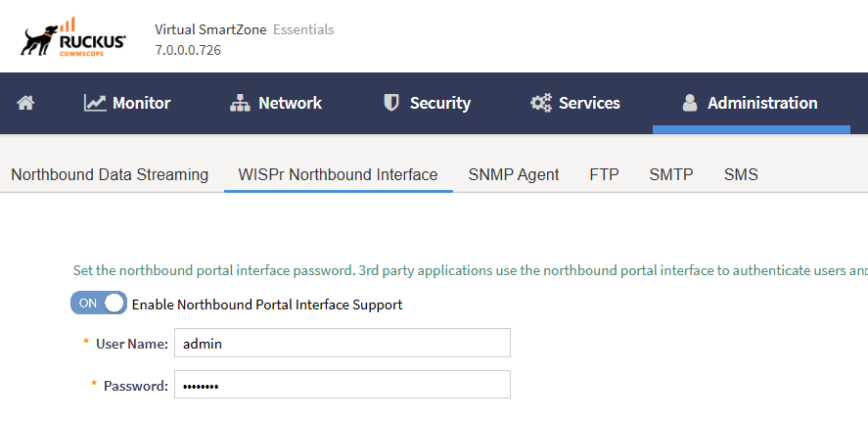Go to the FTP tab
This screenshot has height=422, width=868.
tap(605, 175)
